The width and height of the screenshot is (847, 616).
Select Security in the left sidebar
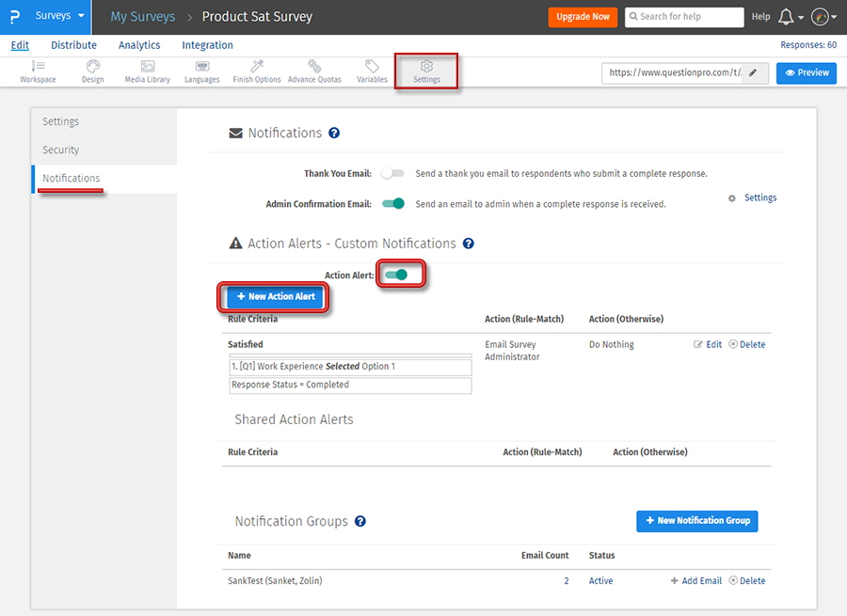(61, 150)
